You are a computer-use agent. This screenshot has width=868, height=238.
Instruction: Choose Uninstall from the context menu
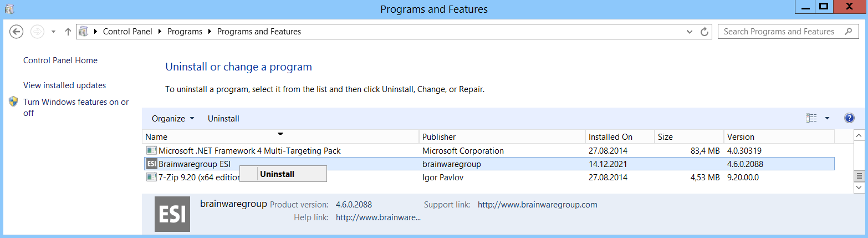coord(283,174)
